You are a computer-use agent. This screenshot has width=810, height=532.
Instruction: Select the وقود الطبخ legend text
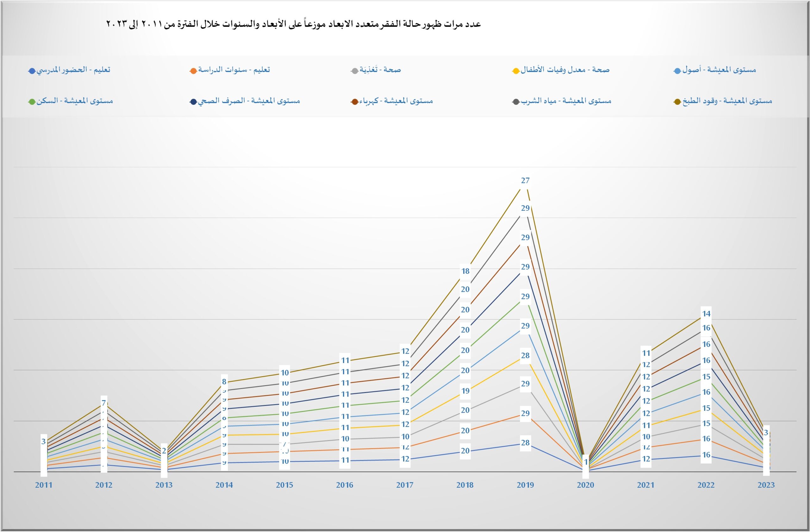(x=727, y=101)
